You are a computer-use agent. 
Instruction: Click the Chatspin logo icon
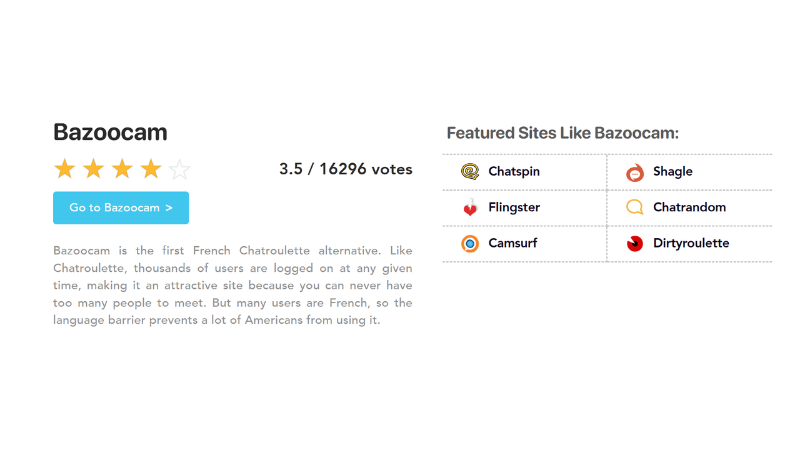pyautogui.click(x=470, y=172)
